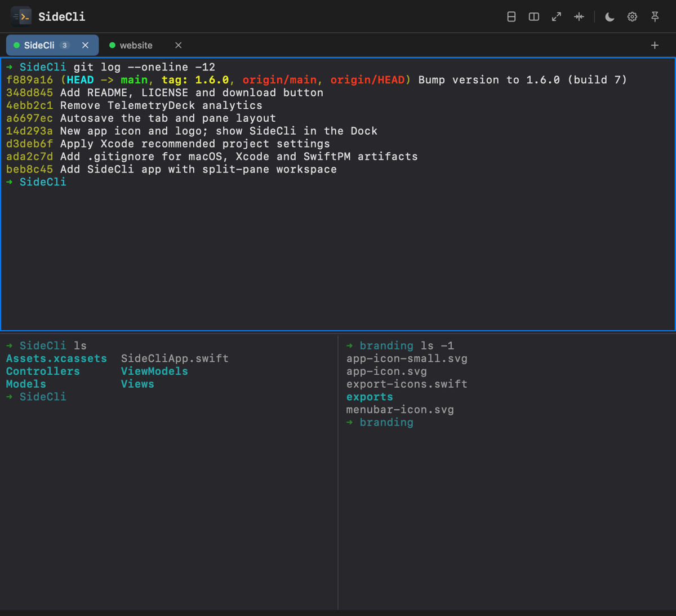Image resolution: width=676 pixels, height=616 pixels.
Task: Click the Views directory name
Action: tap(137, 384)
